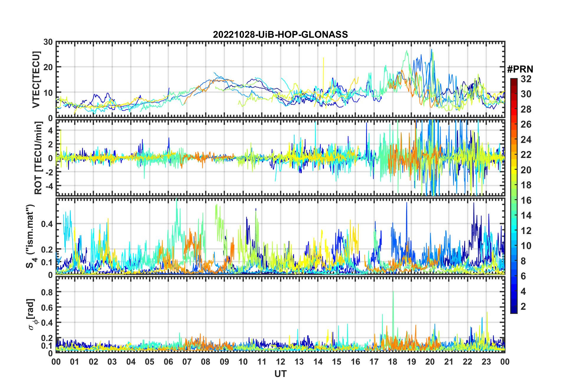
Task: Click colorbar tick label 18
Action: point(526,185)
